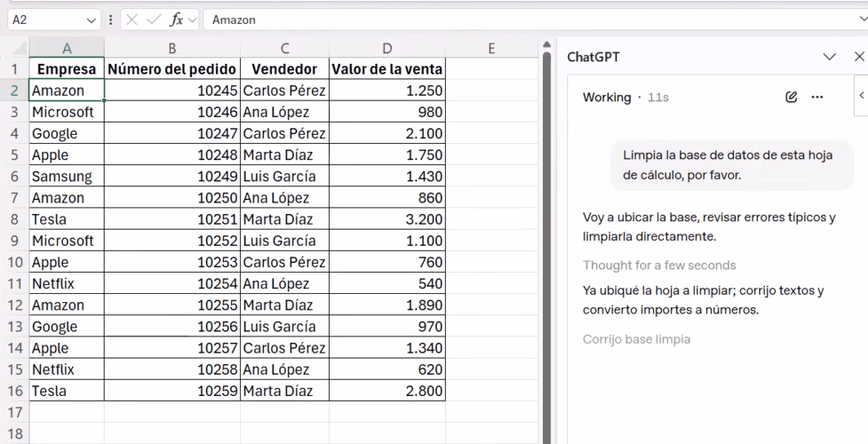This screenshot has height=444, width=868.
Task: Open the three-dot more options menu in ChatGPT panel
Action: (x=817, y=98)
